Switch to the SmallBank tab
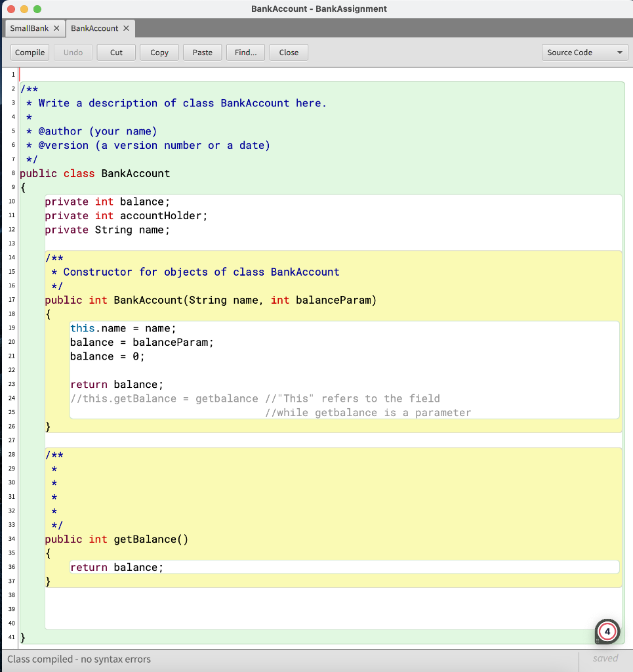The image size is (633, 672). (30, 28)
